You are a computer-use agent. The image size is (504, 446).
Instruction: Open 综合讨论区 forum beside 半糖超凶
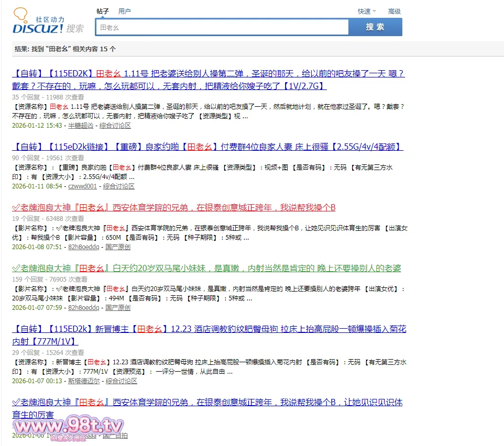(x=115, y=126)
